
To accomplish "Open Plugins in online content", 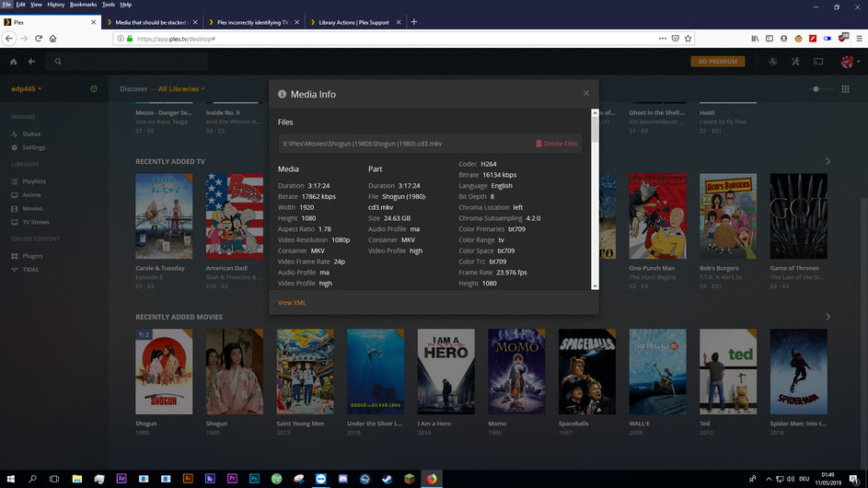I will [32, 256].
